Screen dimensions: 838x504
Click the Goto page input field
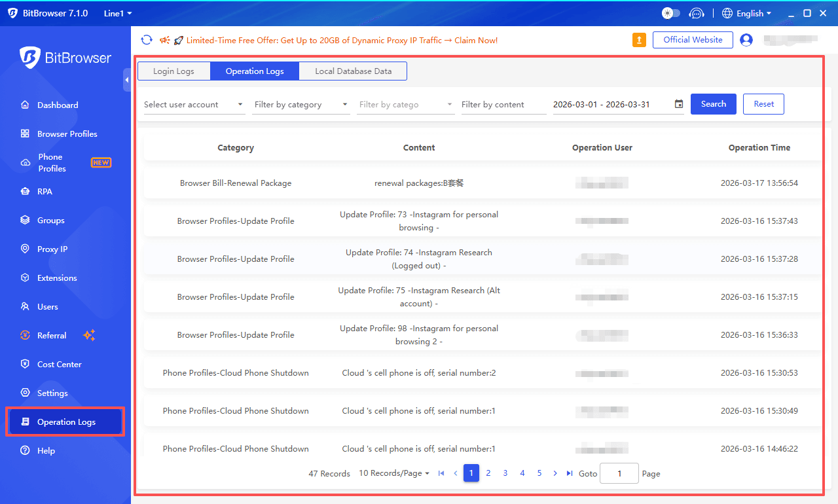(619, 473)
